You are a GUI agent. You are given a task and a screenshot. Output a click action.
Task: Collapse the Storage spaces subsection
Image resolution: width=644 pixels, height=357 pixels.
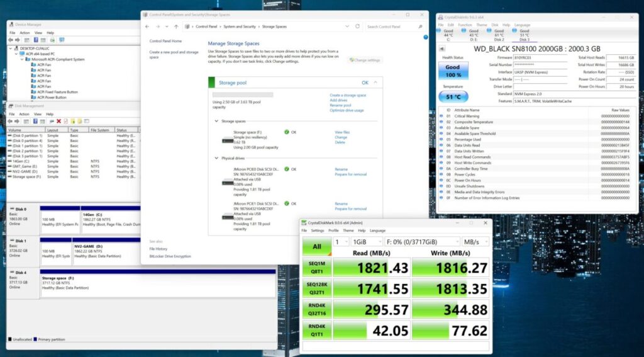tap(216, 122)
